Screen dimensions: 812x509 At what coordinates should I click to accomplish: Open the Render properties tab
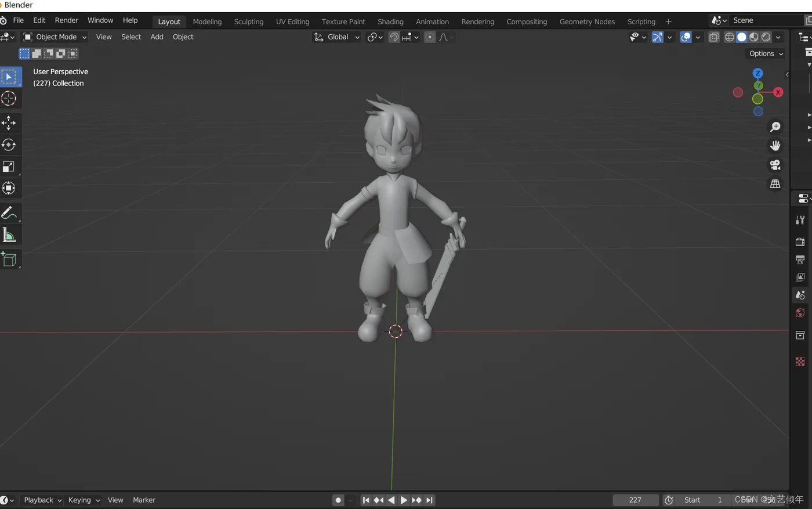pyautogui.click(x=800, y=241)
